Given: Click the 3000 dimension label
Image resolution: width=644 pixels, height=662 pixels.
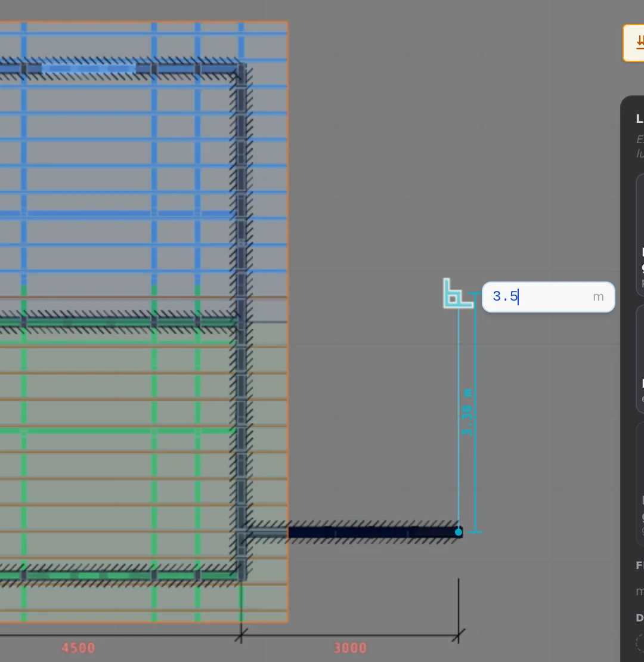Looking at the screenshot, I should coord(350,648).
